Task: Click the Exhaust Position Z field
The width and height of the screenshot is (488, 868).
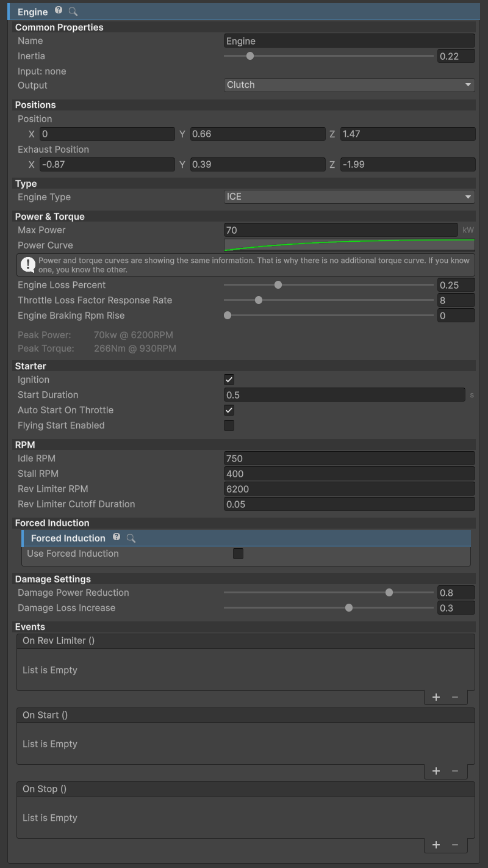Action: click(407, 164)
